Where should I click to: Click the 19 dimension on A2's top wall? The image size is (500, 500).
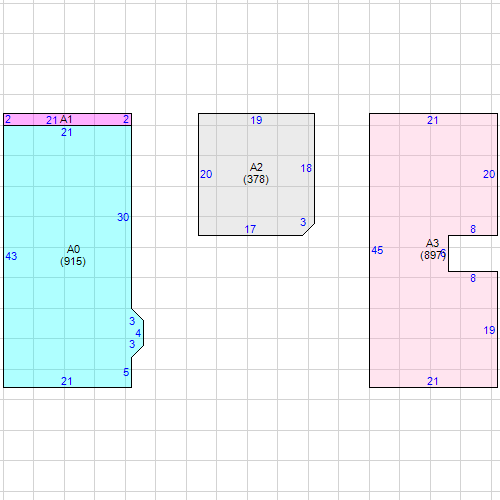(256, 120)
